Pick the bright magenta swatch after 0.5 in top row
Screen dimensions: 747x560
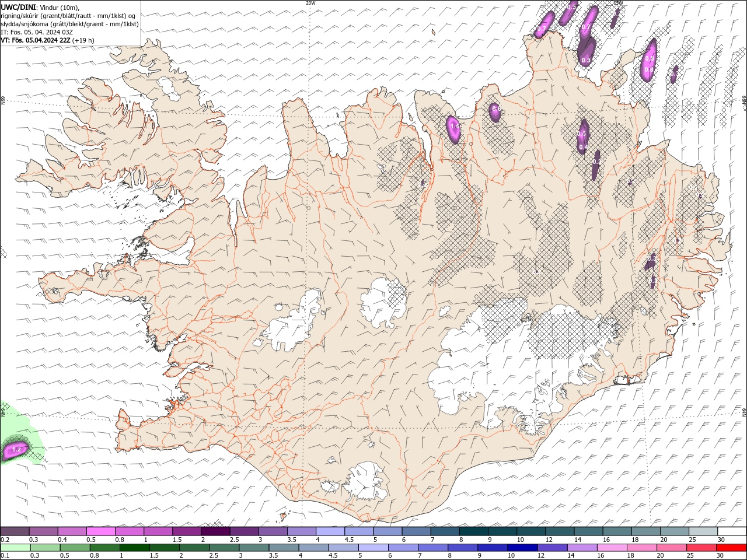[x=101, y=531]
